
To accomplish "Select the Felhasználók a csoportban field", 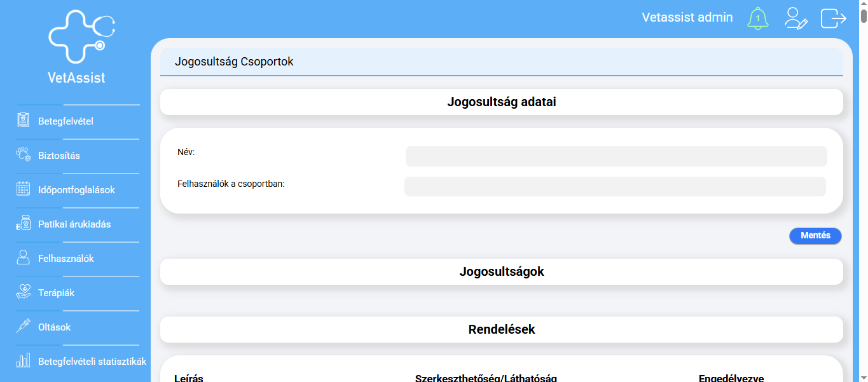I will tap(615, 187).
